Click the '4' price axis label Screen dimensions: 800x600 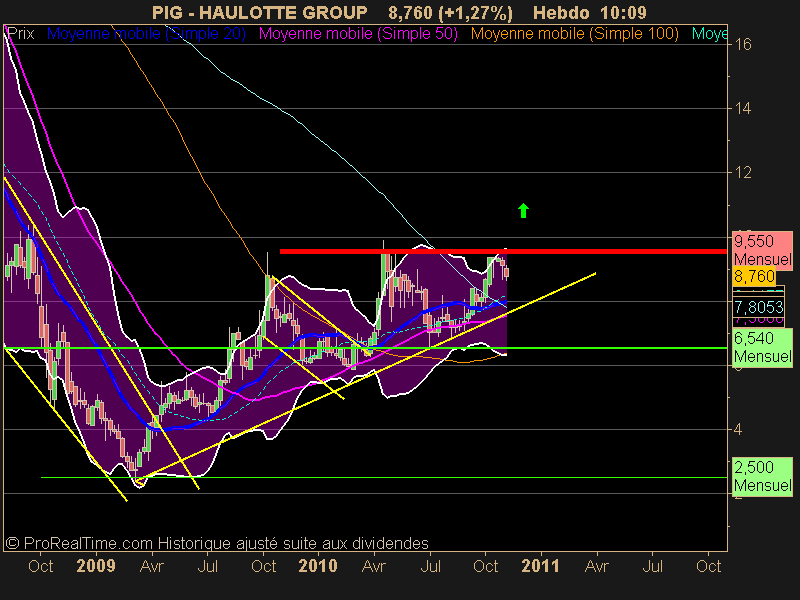738,429
